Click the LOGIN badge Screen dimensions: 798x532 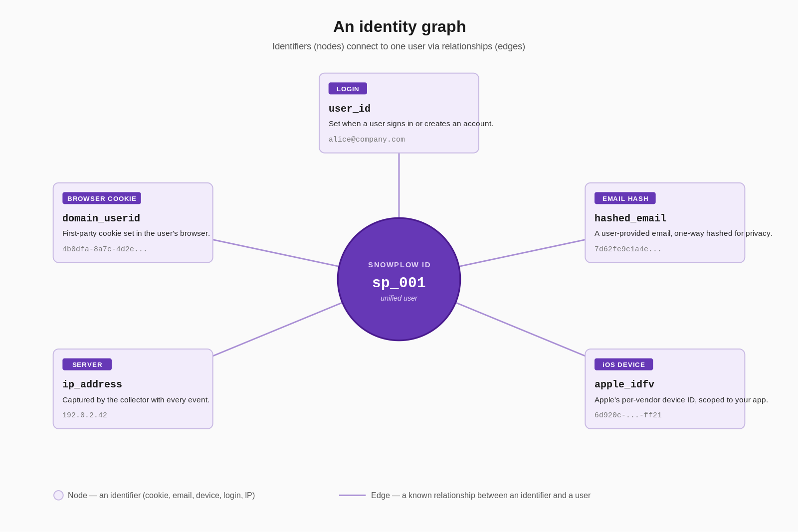click(x=348, y=88)
